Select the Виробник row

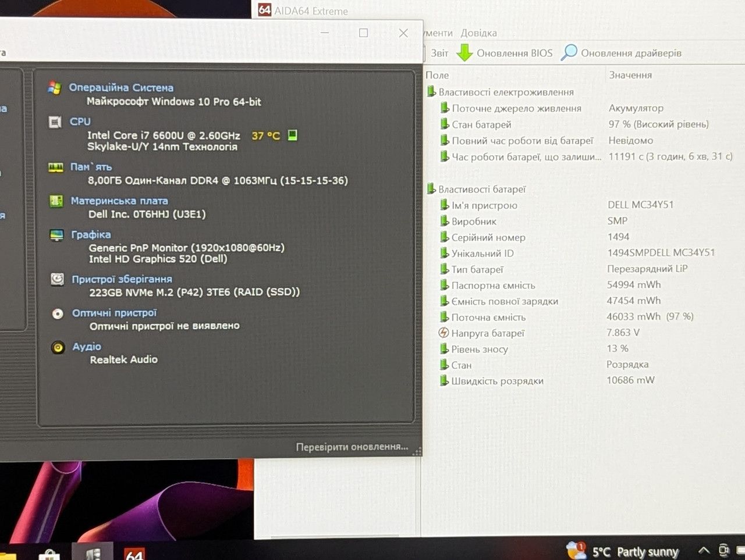584,221
